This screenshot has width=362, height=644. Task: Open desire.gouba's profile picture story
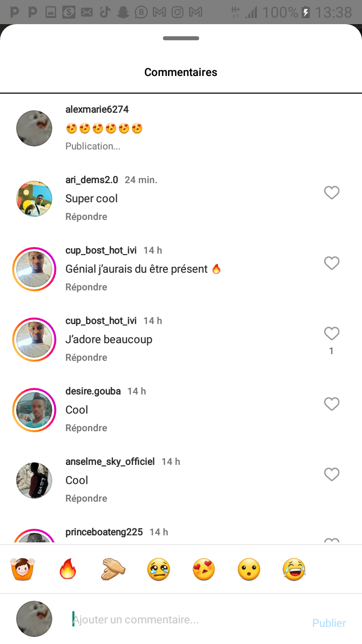pos(34,410)
